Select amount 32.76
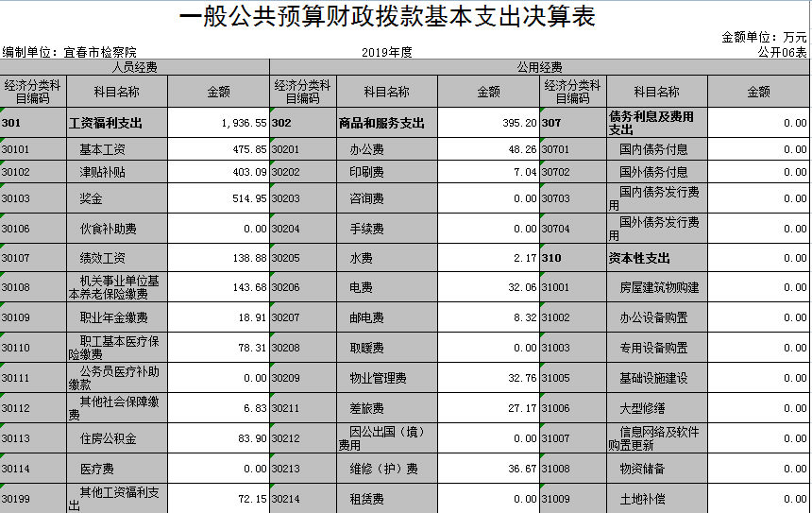The image size is (812, 513). [488, 378]
